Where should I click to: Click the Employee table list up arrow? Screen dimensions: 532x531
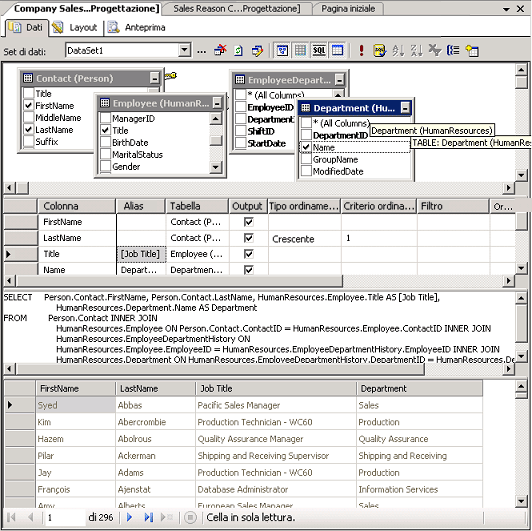point(215,118)
